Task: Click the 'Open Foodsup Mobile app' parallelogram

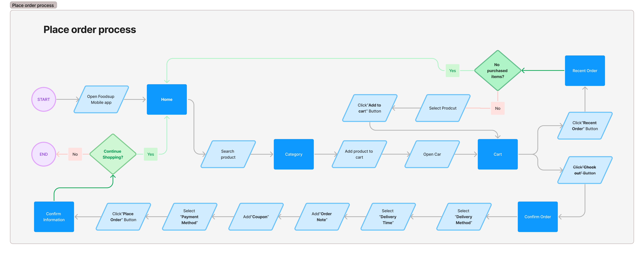Action: (101, 99)
